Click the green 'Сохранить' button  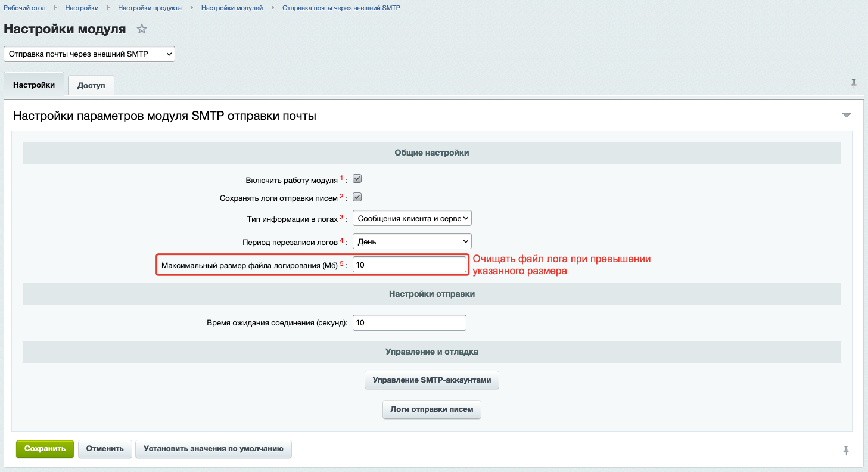(45, 449)
